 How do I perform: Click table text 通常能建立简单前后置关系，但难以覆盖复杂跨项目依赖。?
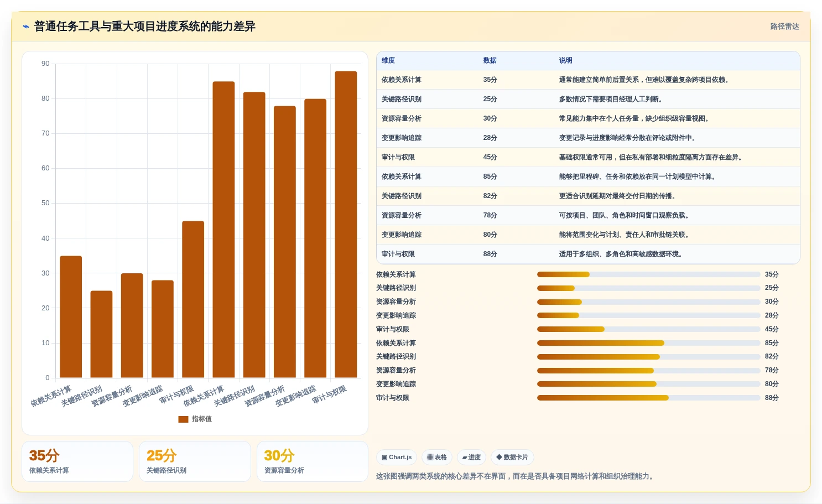(645, 80)
